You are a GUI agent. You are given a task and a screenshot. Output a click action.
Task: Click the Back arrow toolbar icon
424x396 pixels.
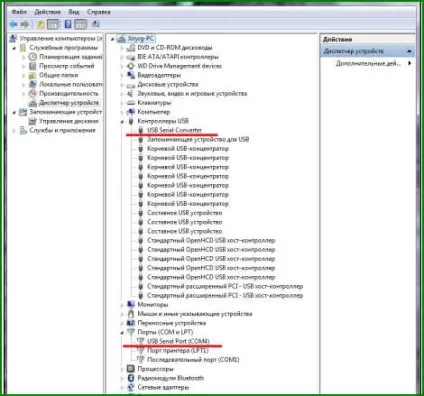14,24
